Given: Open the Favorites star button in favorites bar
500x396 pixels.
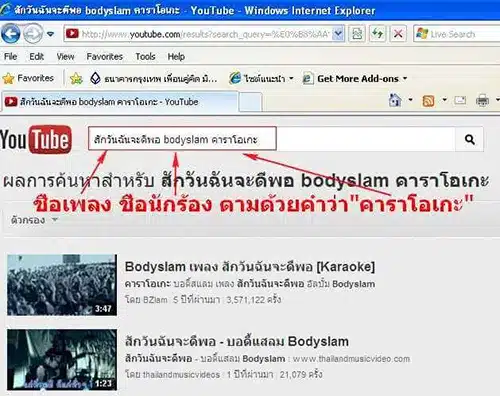Looking at the screenshot, I should [x=28, y=78].
